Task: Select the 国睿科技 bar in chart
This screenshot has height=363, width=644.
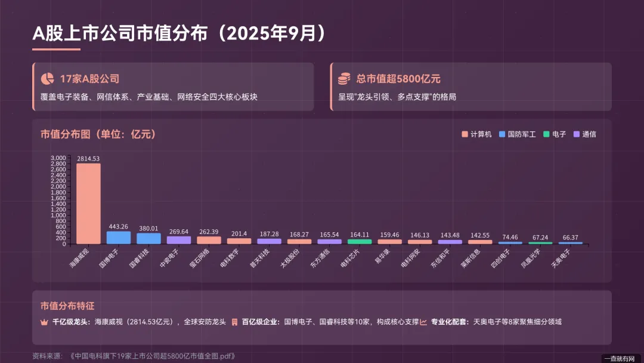Action: pos(148,238)
